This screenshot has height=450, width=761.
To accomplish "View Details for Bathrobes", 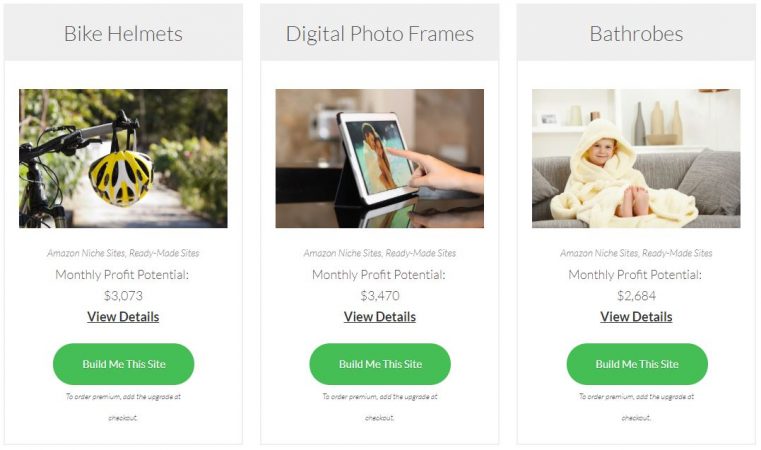I will [636, 317].
